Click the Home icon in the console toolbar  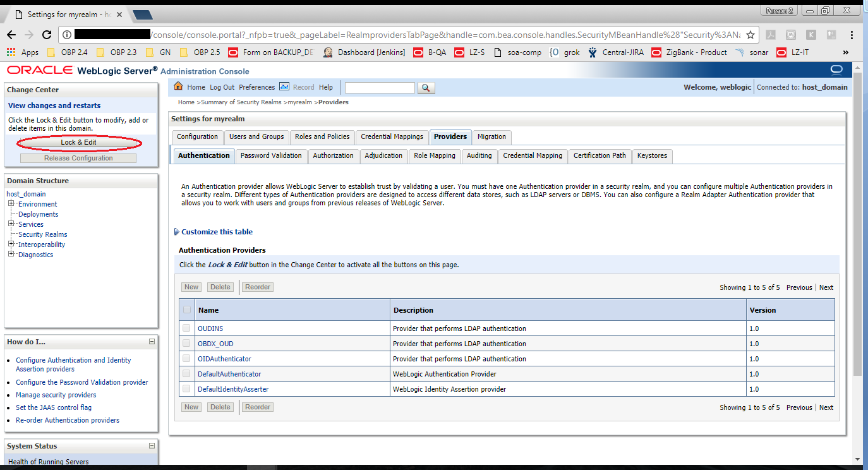point(178,87)
